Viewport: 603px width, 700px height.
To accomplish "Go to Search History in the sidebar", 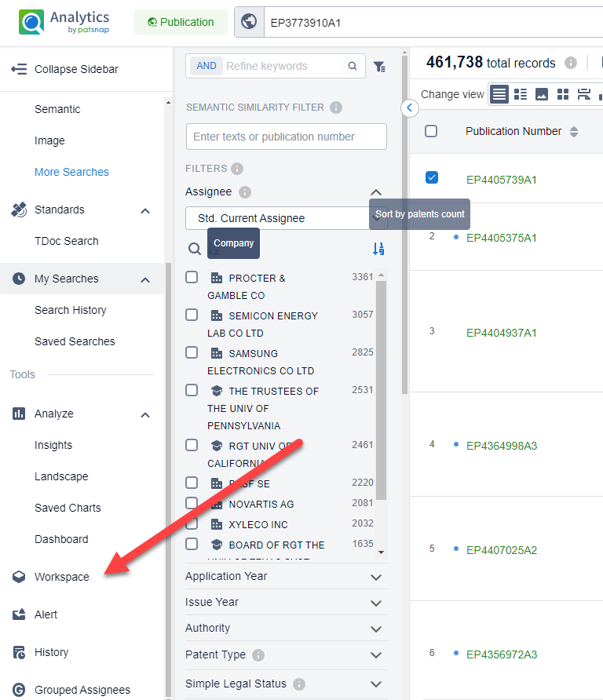I will [70, 310].
